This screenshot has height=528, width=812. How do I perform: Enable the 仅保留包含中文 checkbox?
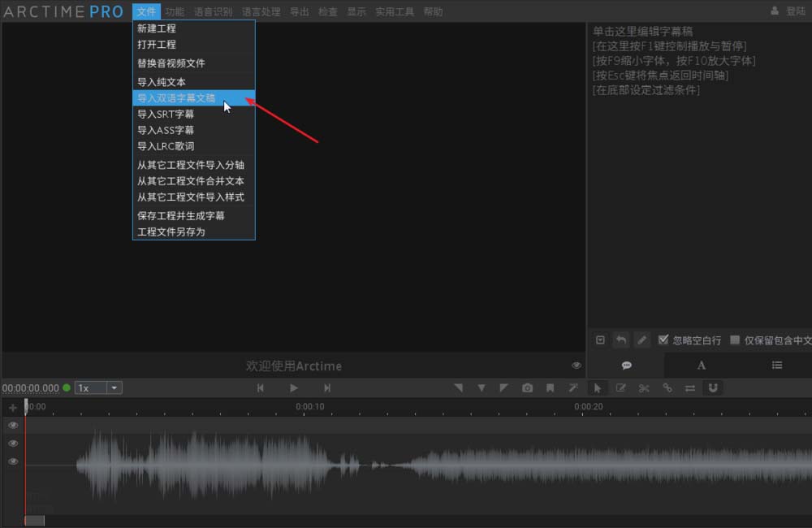pos(734,340)
